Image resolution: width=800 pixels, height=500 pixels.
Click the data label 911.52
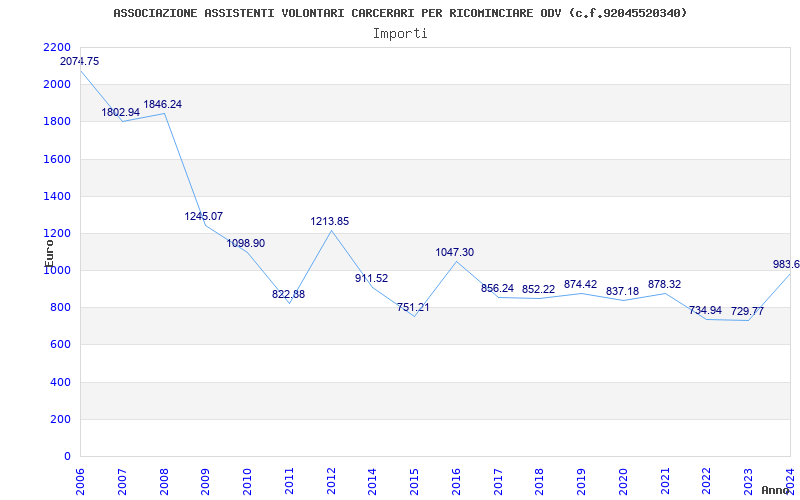pos(371,279)
